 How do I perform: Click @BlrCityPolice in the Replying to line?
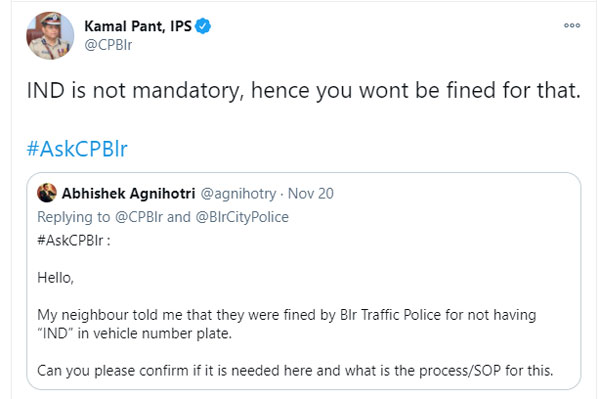pos(242,217)
